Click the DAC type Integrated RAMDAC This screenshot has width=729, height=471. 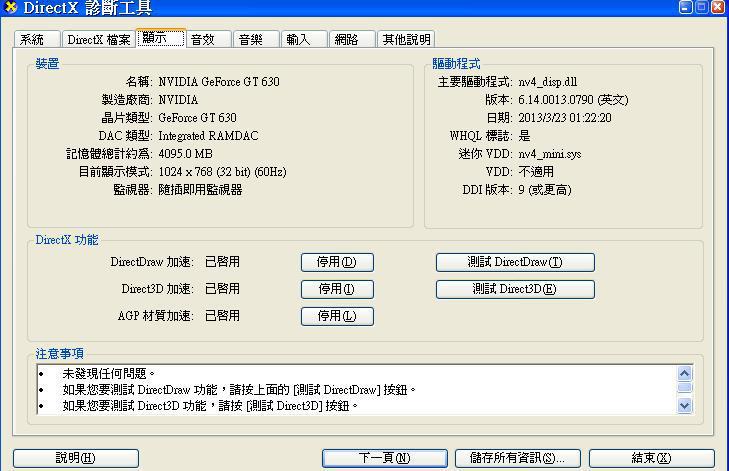point(208,136)
